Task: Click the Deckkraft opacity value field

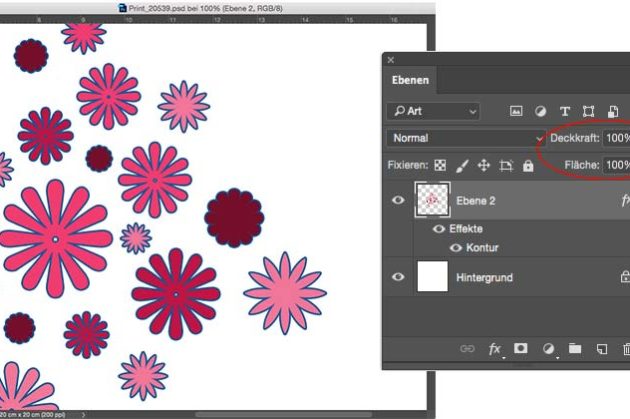Action: (x=616, y=138)
